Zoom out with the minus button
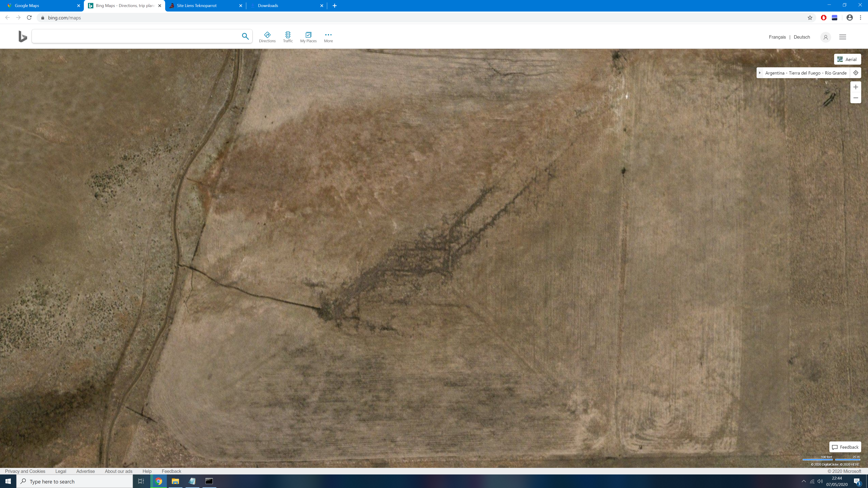This screenshot has height=488, width=868. 856,98
